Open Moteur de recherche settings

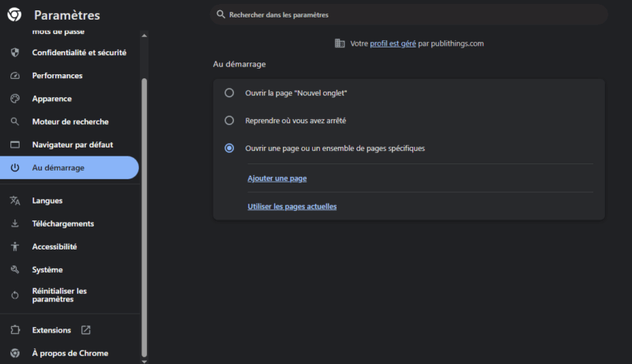(x=70, y=122)
